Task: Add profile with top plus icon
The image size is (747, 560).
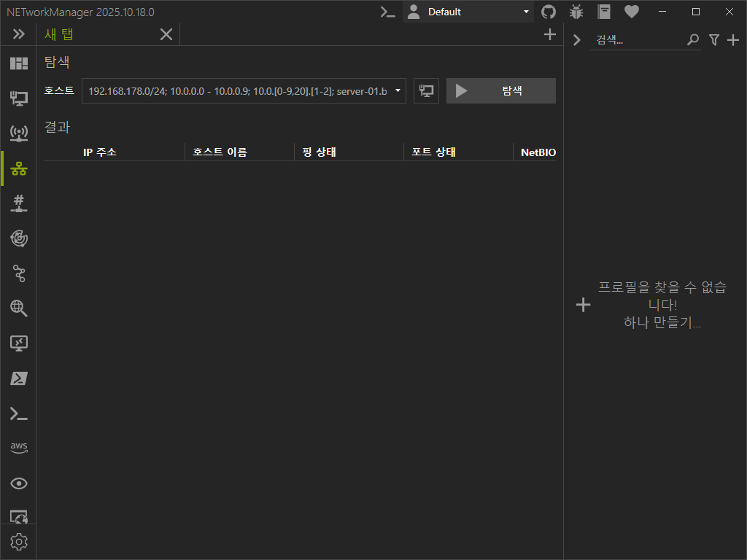Action: tap(733, 40)
